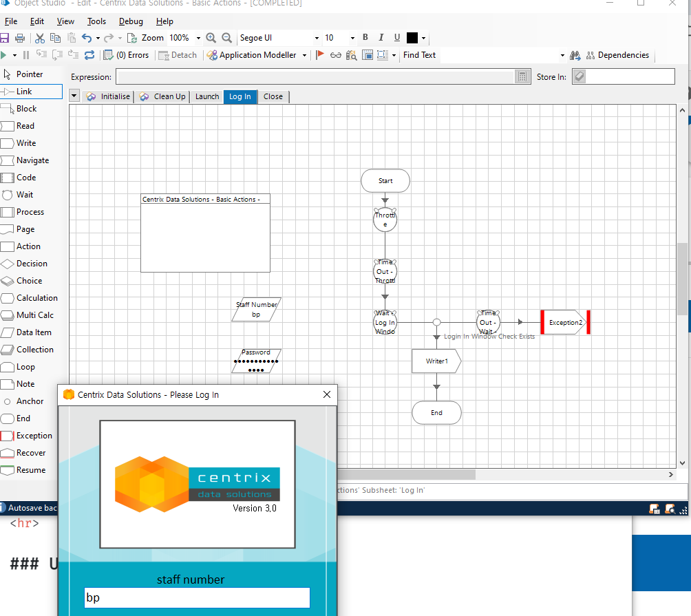Click the Find Text input field
This screenshot has width=691, height=616.
(x=500, y=55)
